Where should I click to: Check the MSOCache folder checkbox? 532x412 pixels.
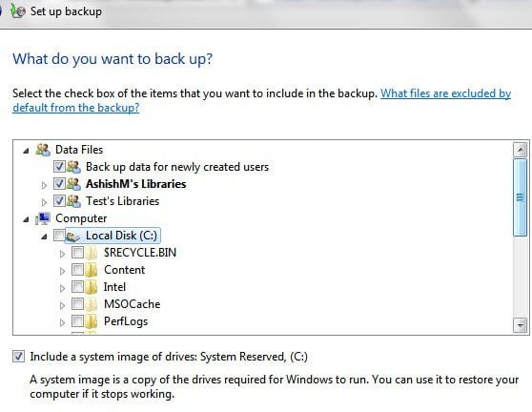point(77,303)
